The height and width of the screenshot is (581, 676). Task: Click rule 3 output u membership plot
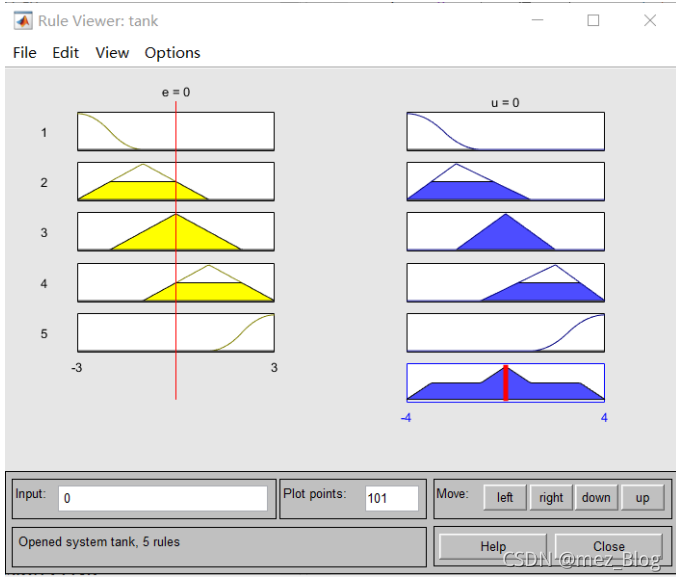click(x=505, y=231)
